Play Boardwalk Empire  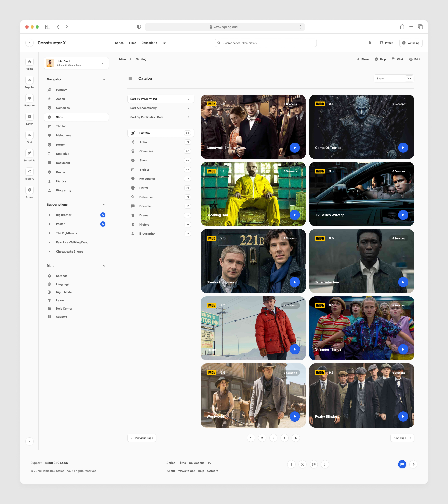pos(295,148)
